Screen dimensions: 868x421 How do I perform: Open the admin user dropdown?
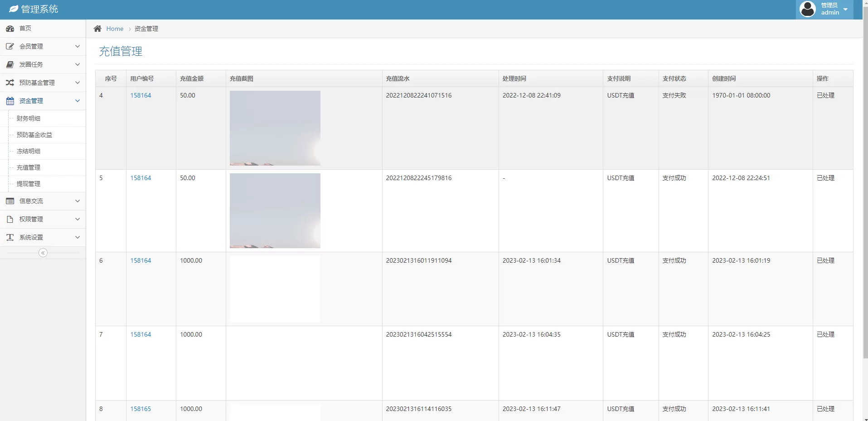825,9
